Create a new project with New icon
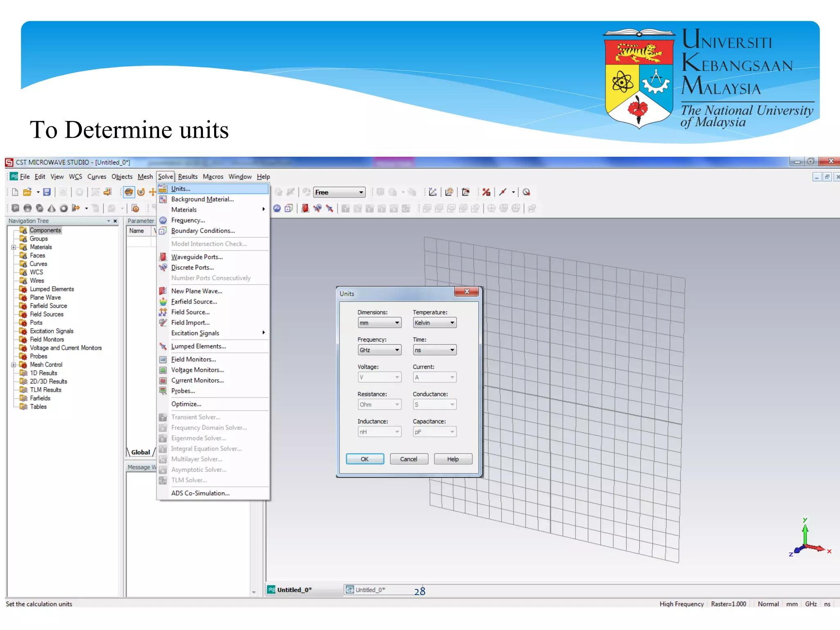840x630 pixels. (x=15, y=192)
